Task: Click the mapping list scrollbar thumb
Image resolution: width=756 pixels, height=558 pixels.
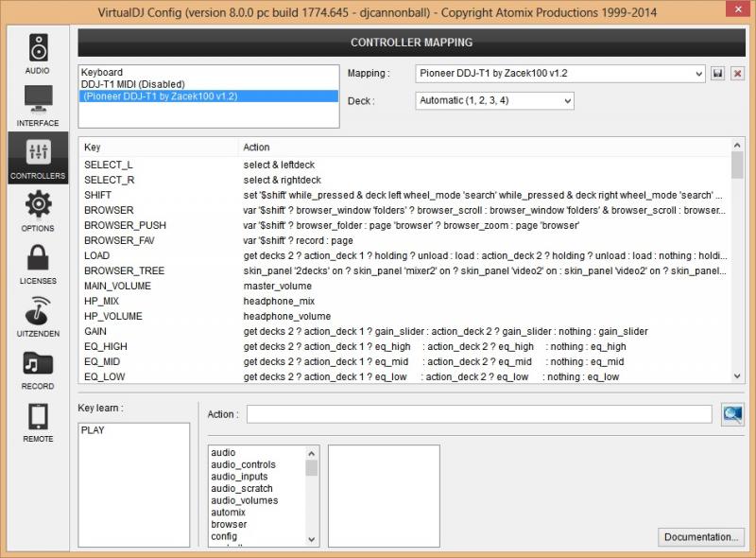Action: (x=737, y=166)
